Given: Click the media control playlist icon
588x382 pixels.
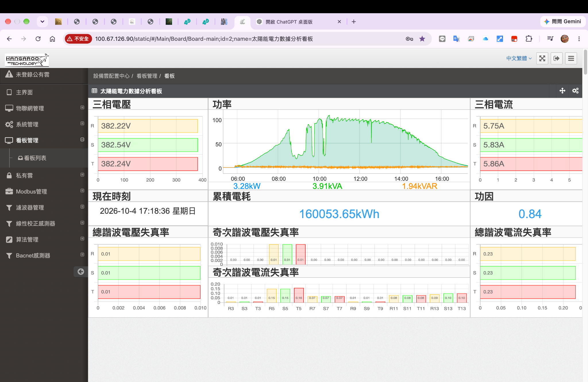Looking at the screenshot, I should click(550, 39).
